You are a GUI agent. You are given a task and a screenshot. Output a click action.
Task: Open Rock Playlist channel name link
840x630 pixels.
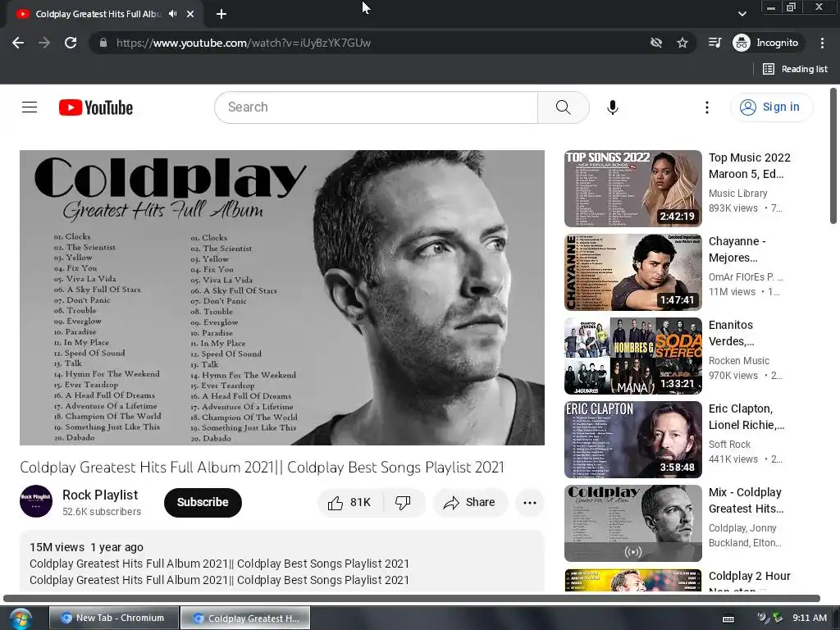100,495
